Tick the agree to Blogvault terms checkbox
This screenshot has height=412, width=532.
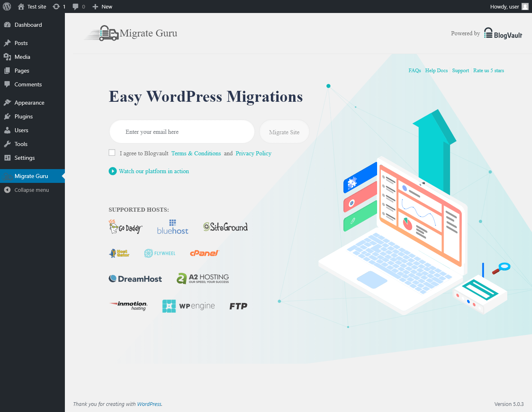pyautogui.click(x=112, y=152)
